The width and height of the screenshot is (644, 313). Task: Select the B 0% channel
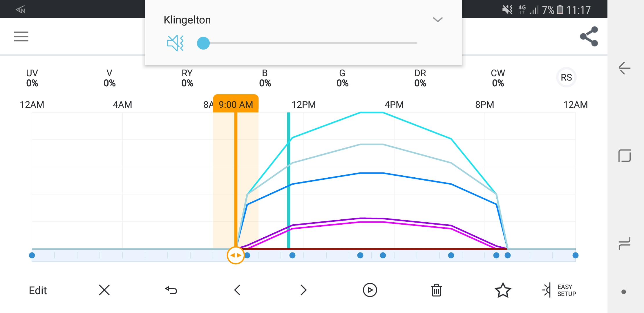[x=265, y=78]
